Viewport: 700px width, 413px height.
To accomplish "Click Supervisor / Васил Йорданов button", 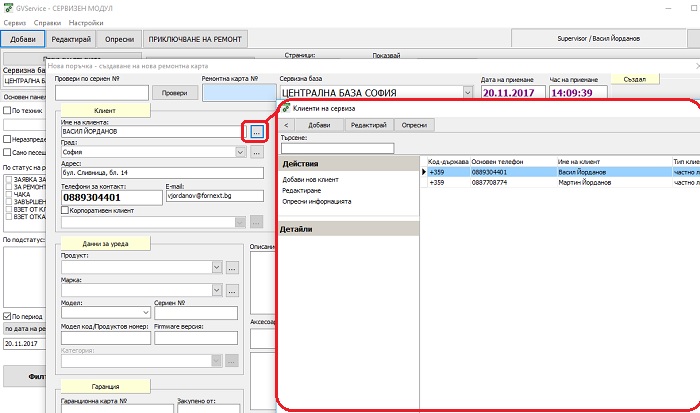I will point(599,38).
